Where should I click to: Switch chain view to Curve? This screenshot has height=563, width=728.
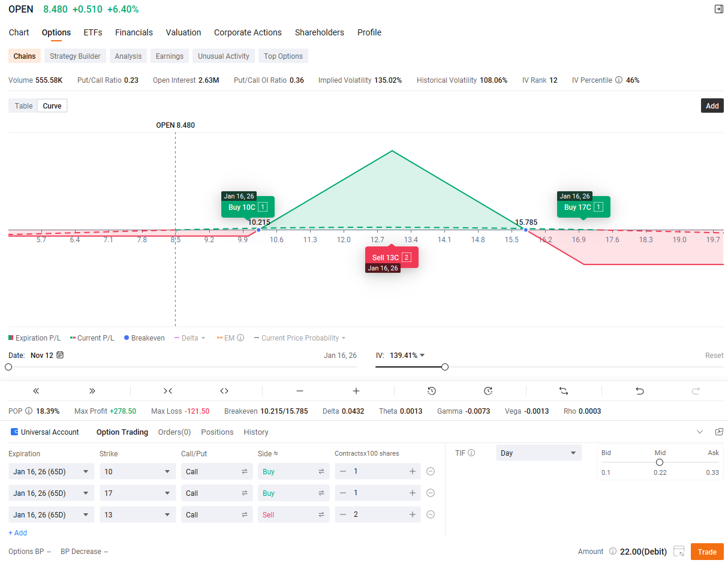pyautogui.click(x=52, y=106)
